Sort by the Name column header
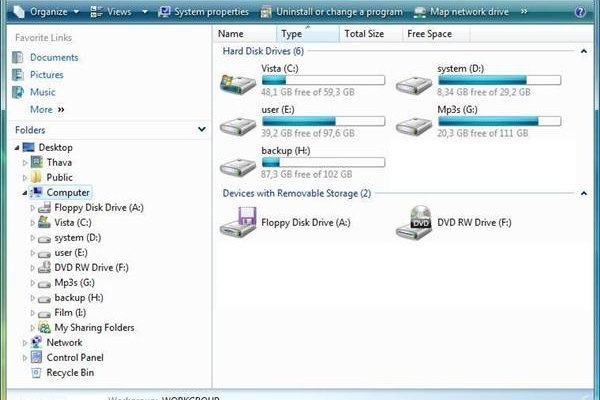 (245, 34)
